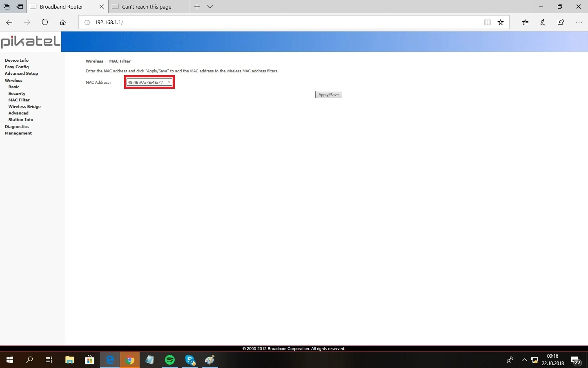Show site information icon in address bar
This screenshot has height=368, width=588.
tap(87, 22)
